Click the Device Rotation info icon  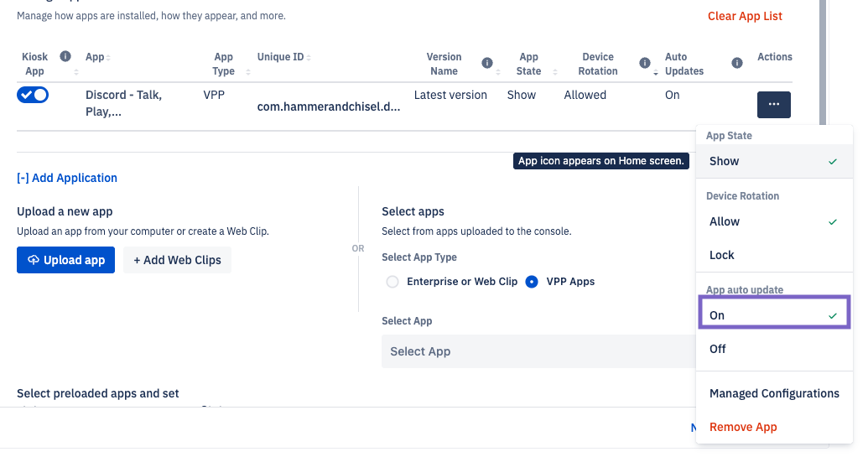pos(645,63)
